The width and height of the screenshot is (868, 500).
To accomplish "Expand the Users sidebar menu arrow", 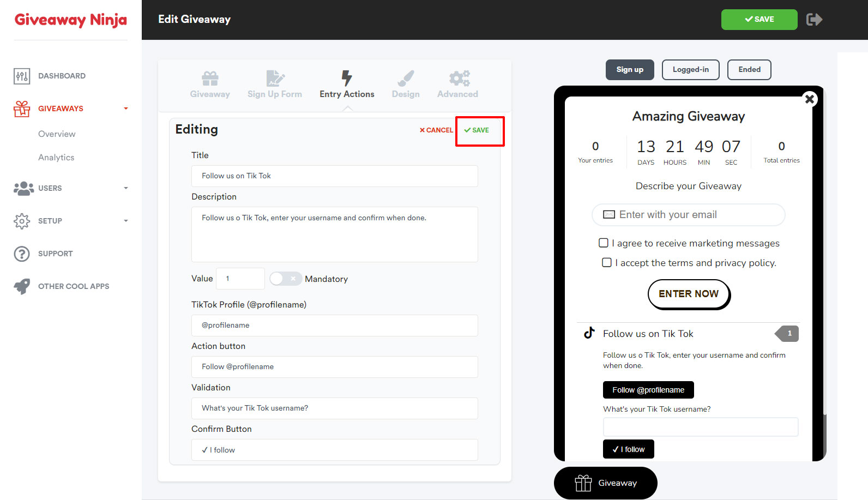I will (126, 188).
